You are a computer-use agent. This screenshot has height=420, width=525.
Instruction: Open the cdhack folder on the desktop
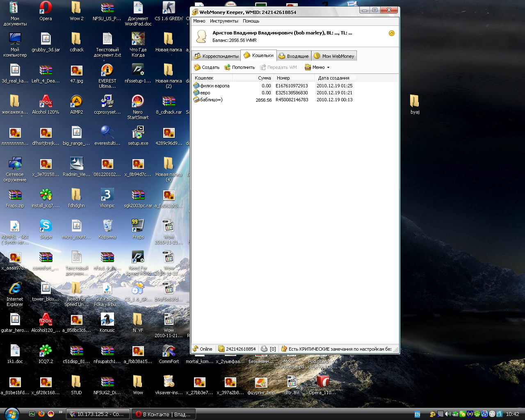[x=76, y=43]
